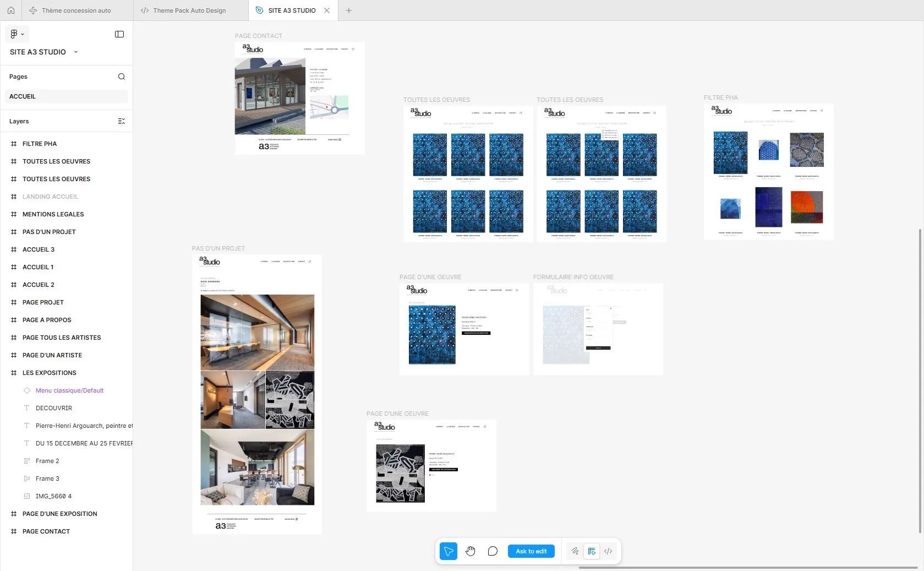Screen dimensions: 924x571
Task: Toggle selection of frame PAGE CONTACT layer
Action: (46, 531)
